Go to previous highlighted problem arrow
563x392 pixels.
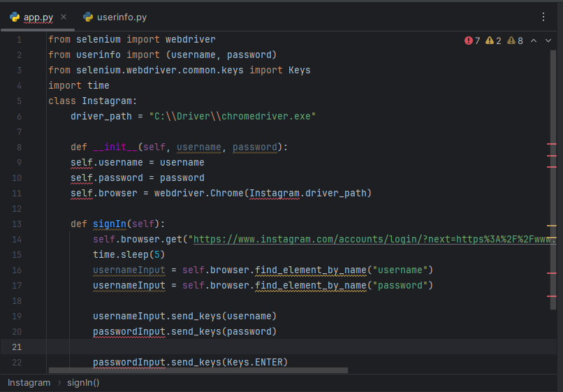534,41
